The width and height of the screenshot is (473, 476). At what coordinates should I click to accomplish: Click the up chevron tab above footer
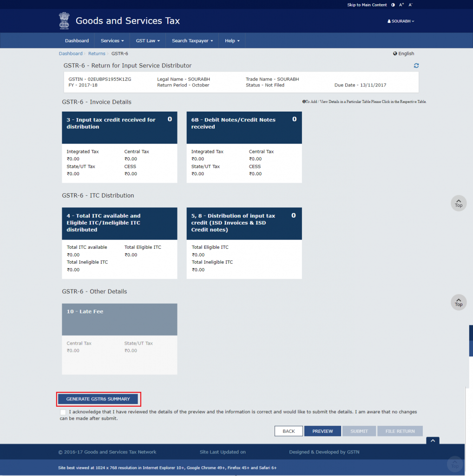433,441
